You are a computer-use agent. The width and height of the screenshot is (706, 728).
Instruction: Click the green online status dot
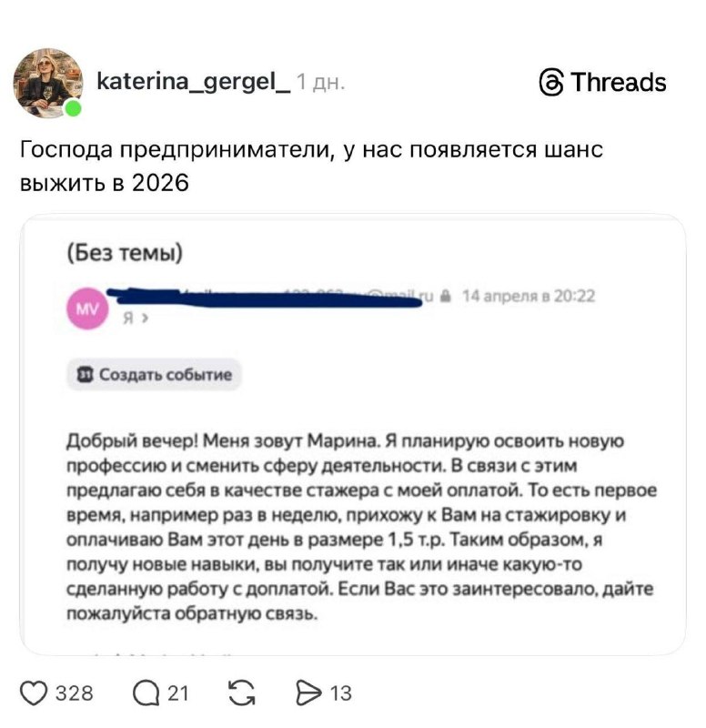[73, 108]
